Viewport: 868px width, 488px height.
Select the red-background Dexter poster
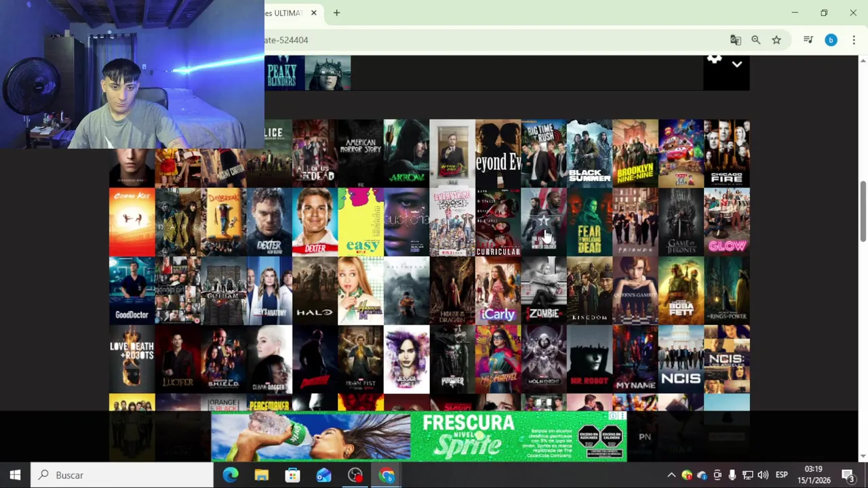coord(315,222)
